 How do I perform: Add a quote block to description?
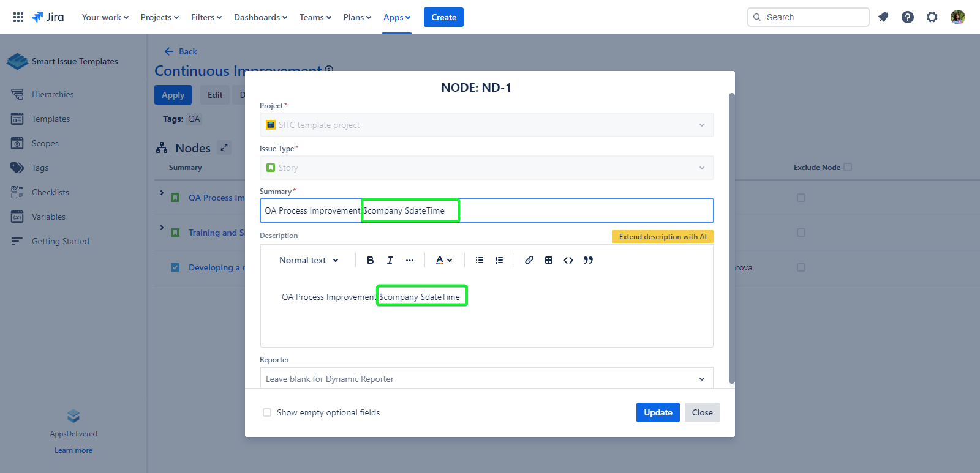tap(588, 260)
